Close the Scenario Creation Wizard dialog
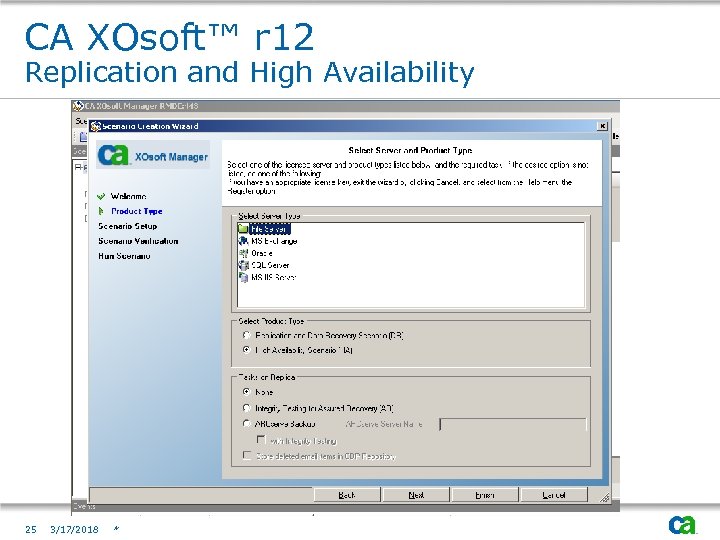 pos(602,126)
